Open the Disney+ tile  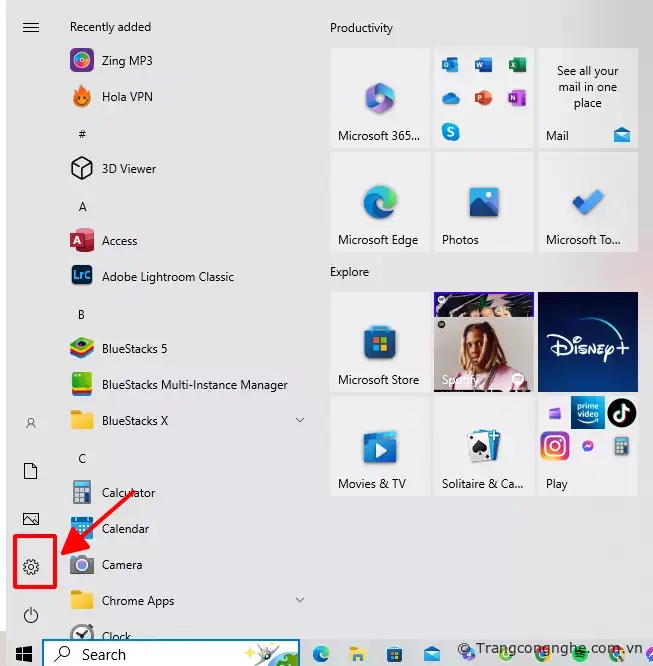tap(587, 341)
